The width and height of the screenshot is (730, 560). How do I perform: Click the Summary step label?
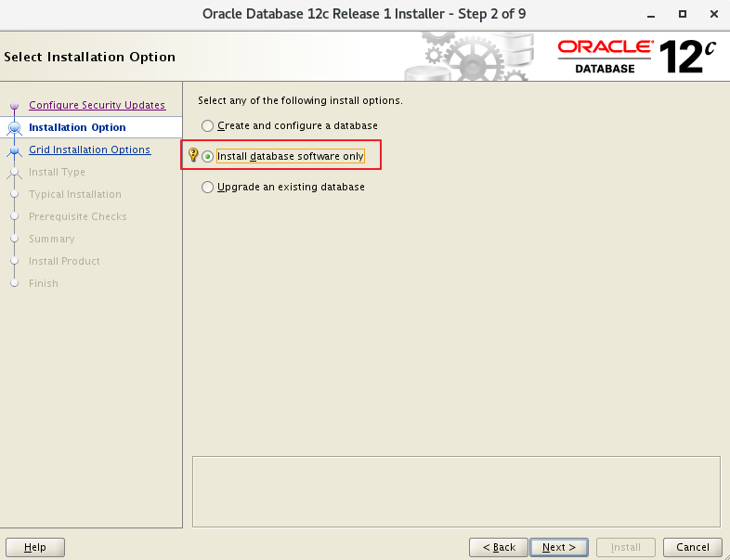[x=52, y=240]
